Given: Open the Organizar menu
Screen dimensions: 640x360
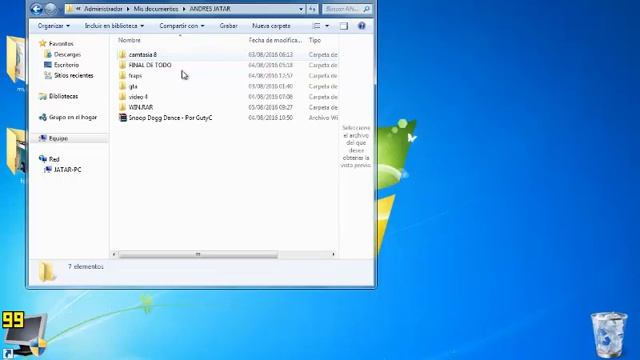Looking at the screenshot, I should (x=53, y=26).
